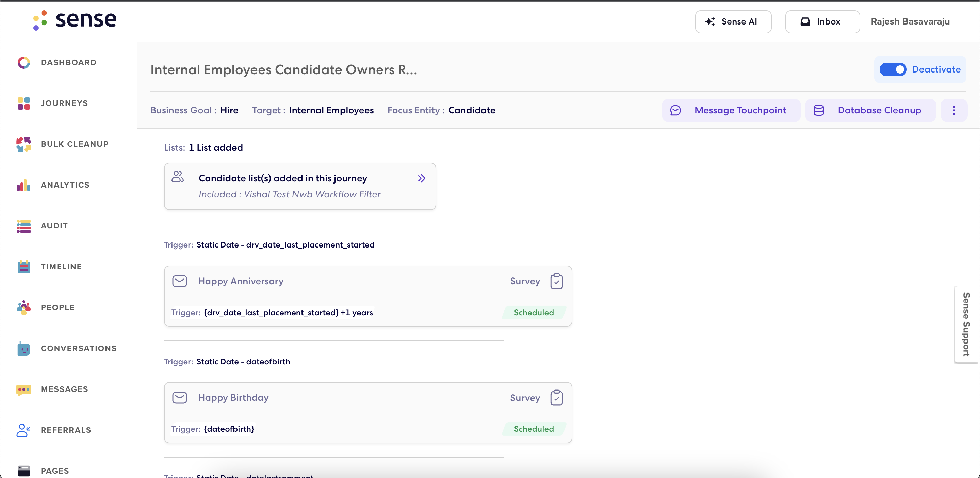Screen dimensions: 980x478
Task: Click the {dateofbirth} trigger text
Action: [x=229, y=429]
